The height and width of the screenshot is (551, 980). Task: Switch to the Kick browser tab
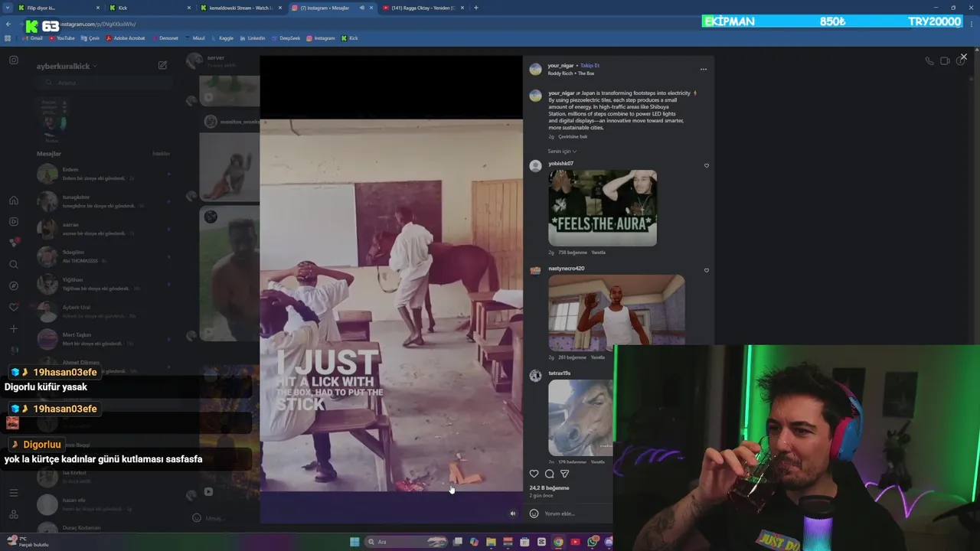pos(149,8)
